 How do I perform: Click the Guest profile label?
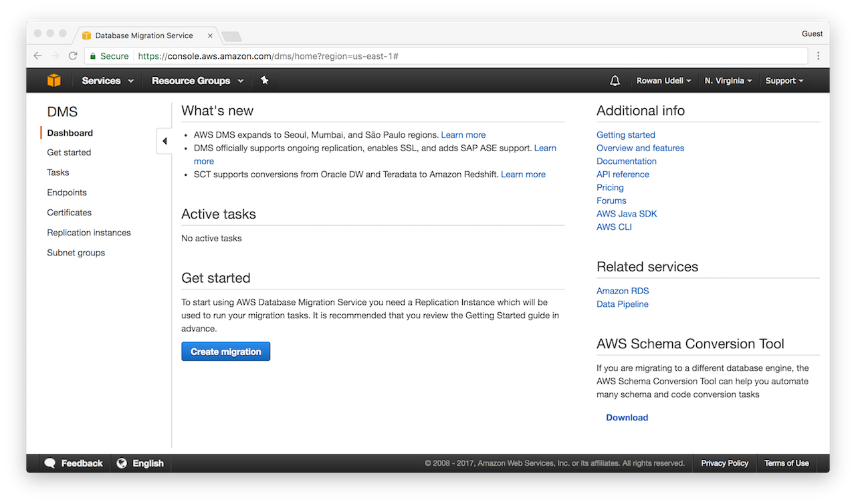tap(812, 33)
